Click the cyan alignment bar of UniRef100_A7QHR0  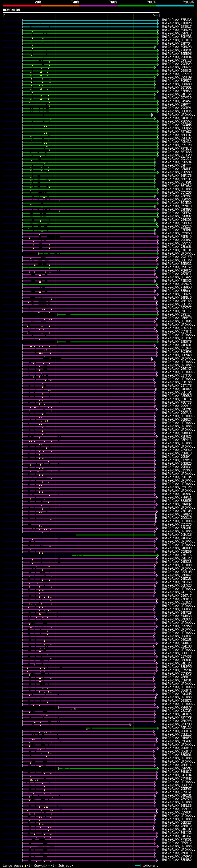(x=90, y=23)
